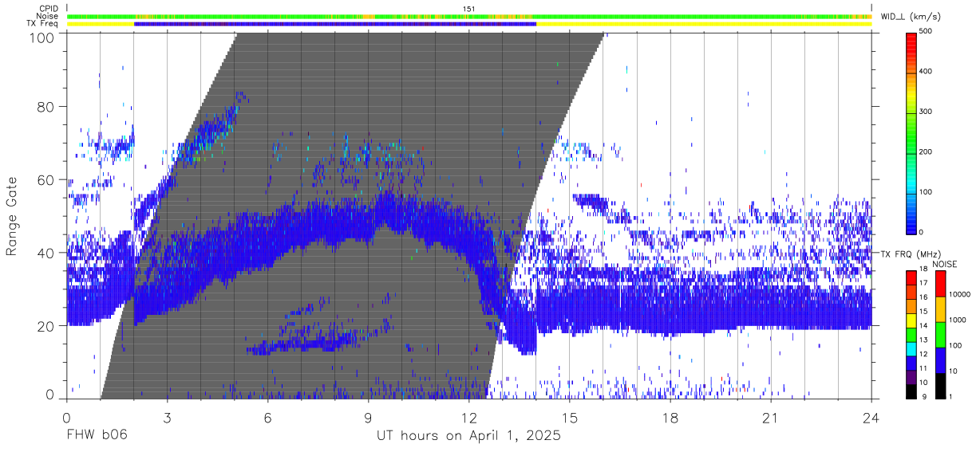Image resolution: width=980 pixels, height=452 pixels.
Task: Click the CPID value 151
Action: coord(469,9)
